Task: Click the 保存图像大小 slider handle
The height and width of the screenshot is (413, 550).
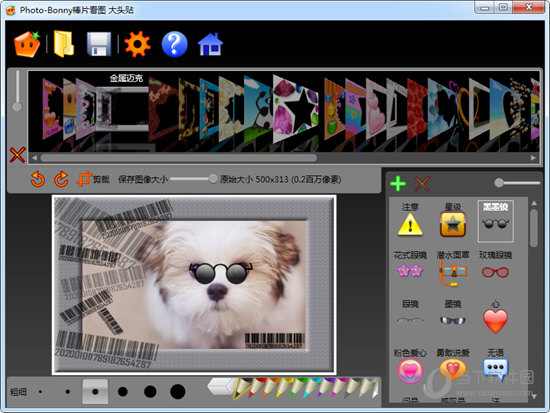Action: tap(213, 179)
